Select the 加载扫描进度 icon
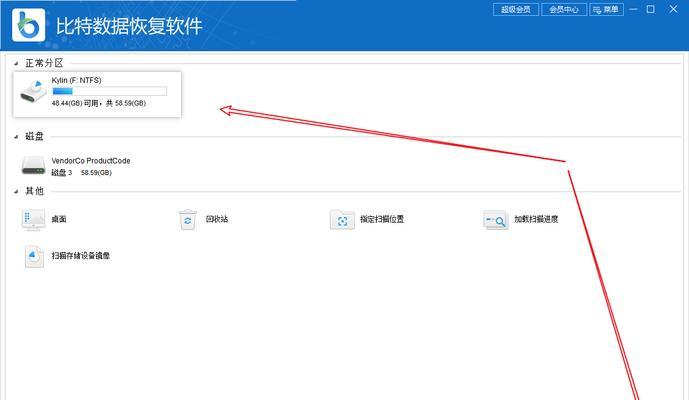Image resolution: width=689 pixels, height=400 pixels. tap(495, 220)
